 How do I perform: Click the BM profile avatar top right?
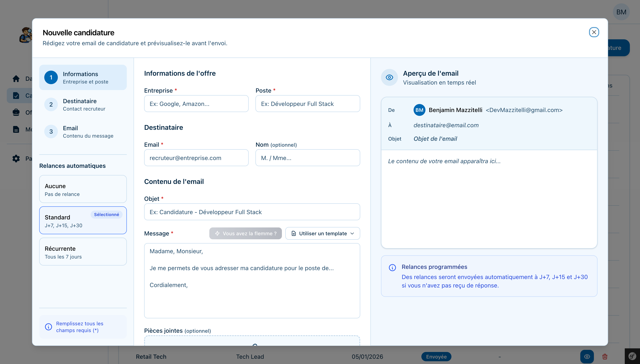point(621,12)
